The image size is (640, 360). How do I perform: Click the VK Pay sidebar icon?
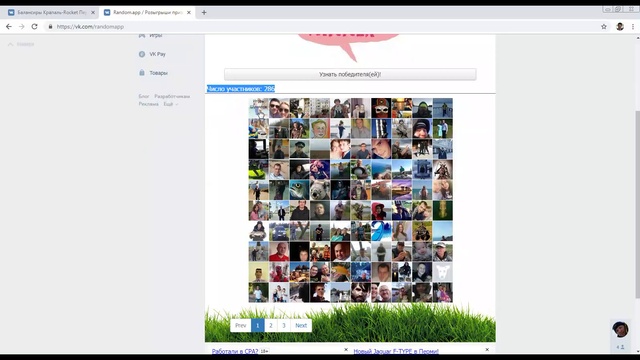[142, 54]
